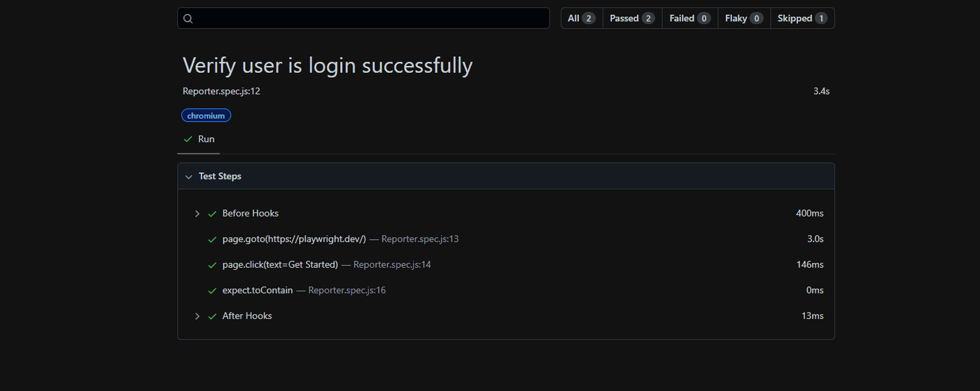Filter by Failed tests
The image size is (980, 391).
689,18
